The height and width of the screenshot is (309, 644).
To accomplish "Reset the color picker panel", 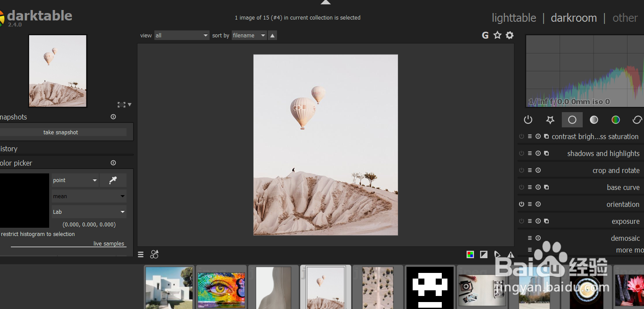I will coord(113,163).
